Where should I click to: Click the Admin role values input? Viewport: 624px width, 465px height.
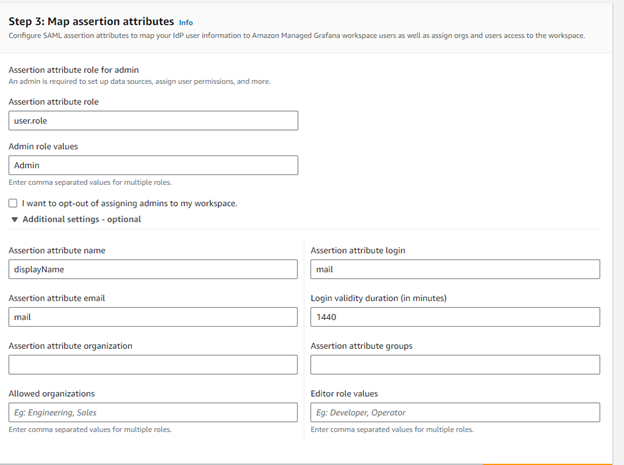(x=153, y=165)
